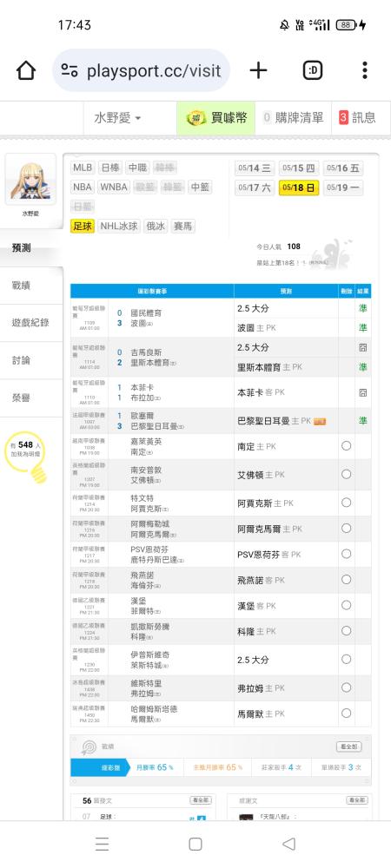
Task: Select delete radio for 阿賈克斯 prediction
Action: click(346, 503)
